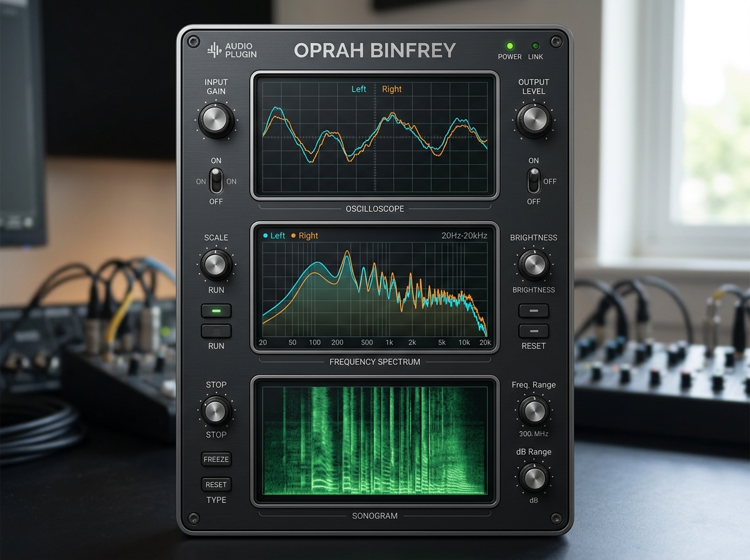
Task: Toggle the green-lit RUN button
Action: click(216, 311)
